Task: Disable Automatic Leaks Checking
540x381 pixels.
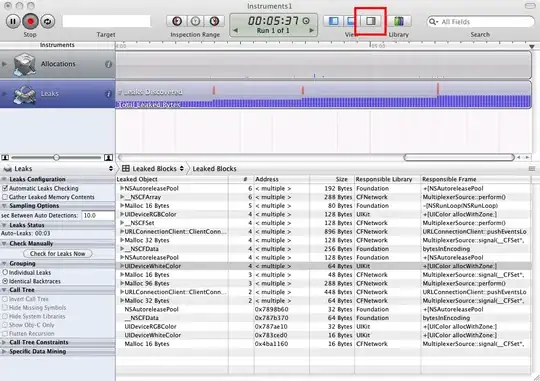Action: point(5,188)
